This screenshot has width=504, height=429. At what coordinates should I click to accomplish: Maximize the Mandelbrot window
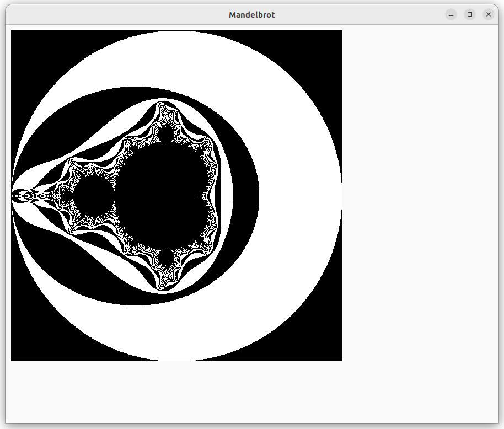pos(470,14)
